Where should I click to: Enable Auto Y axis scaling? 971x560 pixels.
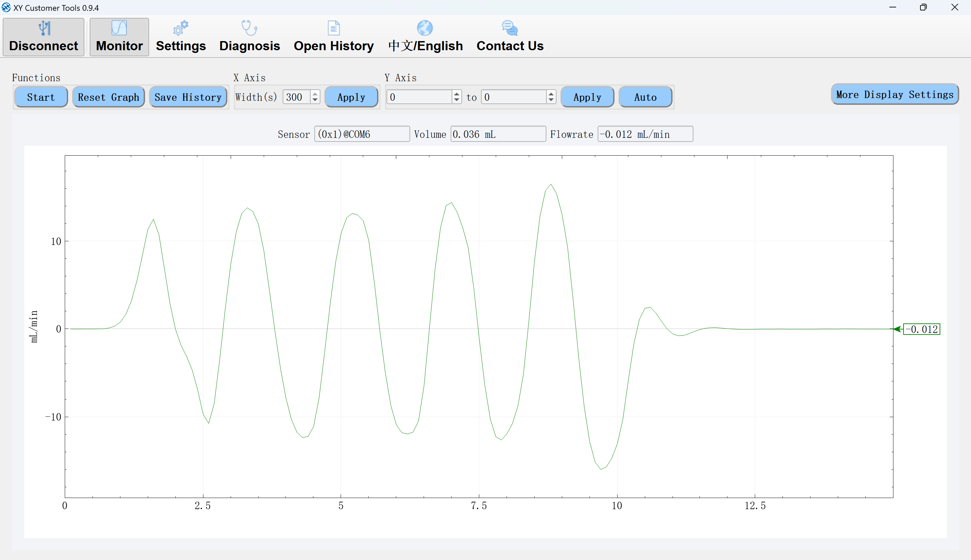pos(645,97)
